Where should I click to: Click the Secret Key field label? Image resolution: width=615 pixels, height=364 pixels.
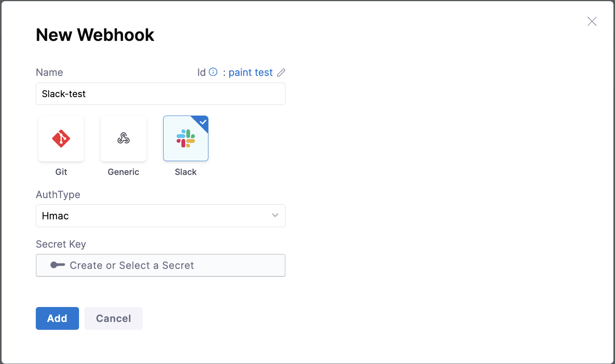pyautogui.click(x=61, y=245)
